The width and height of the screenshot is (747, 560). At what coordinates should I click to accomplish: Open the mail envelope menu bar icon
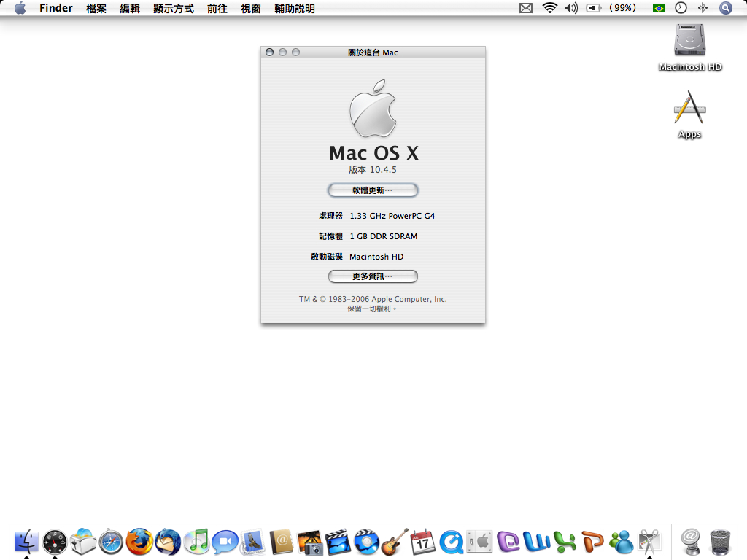[526, 8]
